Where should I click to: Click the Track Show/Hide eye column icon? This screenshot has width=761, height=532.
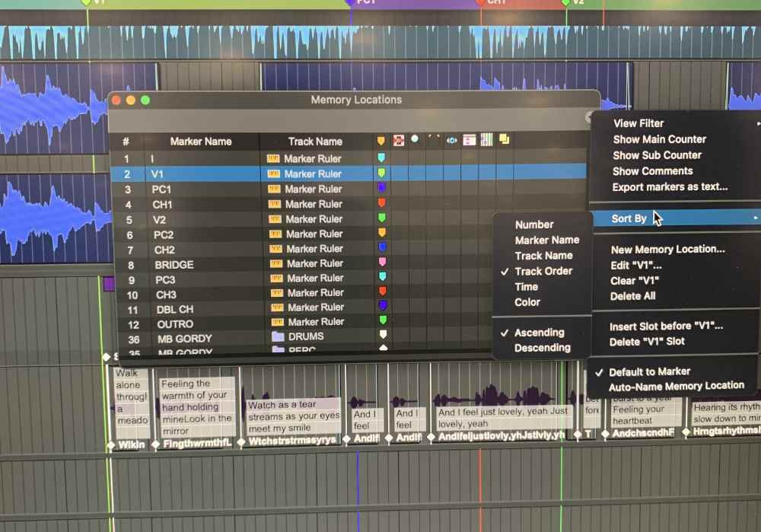point(451,139)
